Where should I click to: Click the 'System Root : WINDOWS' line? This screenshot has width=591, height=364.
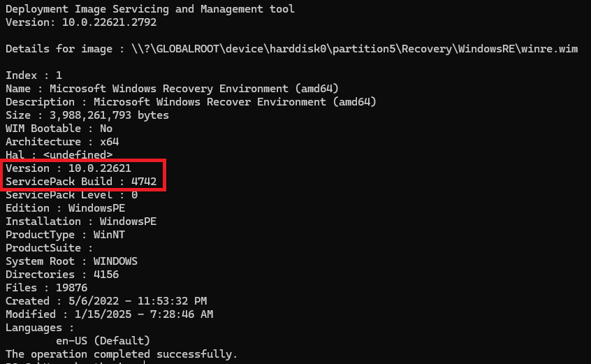71,261
